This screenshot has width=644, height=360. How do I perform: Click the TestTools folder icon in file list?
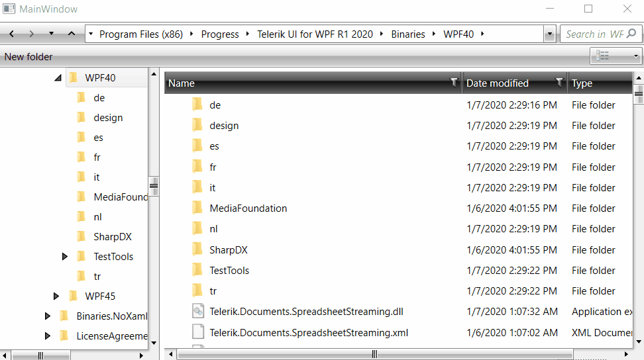[197, 270]
